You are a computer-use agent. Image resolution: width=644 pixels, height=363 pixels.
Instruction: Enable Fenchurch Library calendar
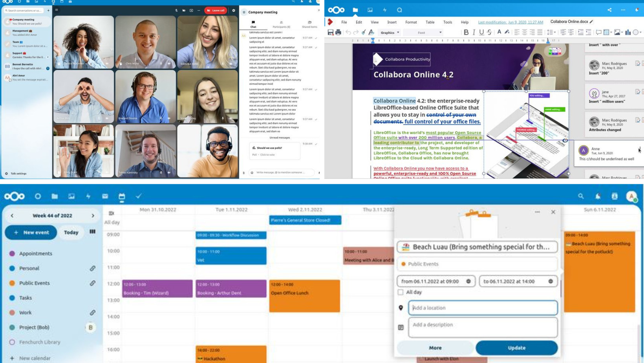click(x=12, y=342)
